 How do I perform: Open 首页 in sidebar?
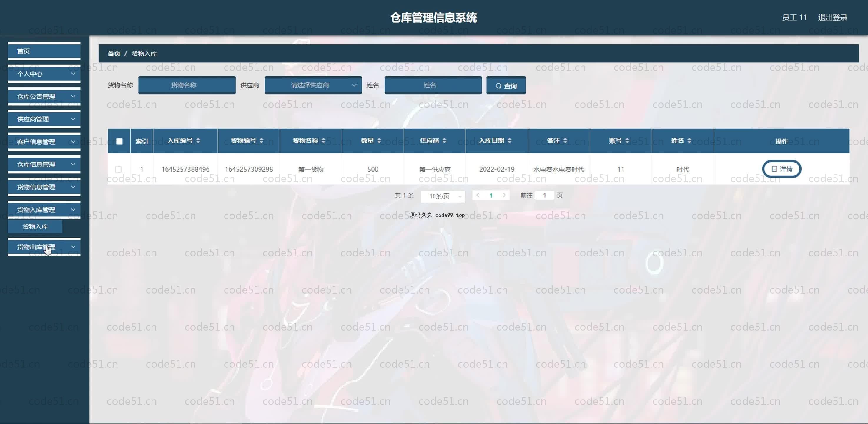[x=44, y=51]
